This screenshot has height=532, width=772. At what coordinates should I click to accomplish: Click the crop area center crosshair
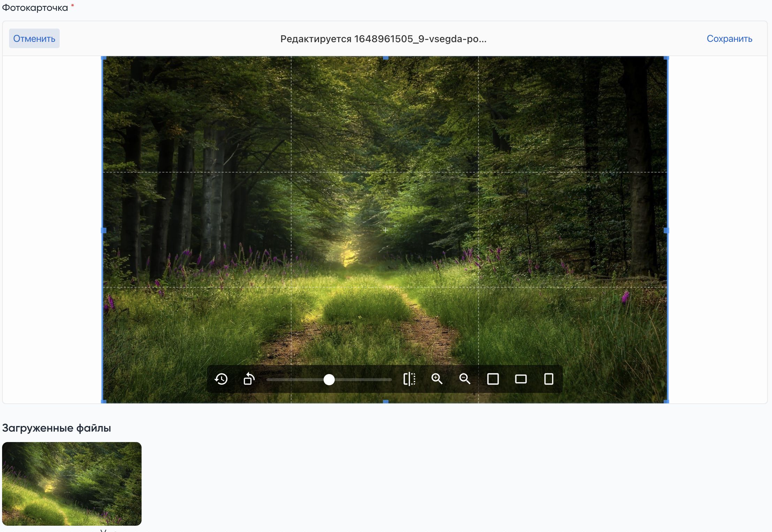pyautogui.click(x=385, y=230)
